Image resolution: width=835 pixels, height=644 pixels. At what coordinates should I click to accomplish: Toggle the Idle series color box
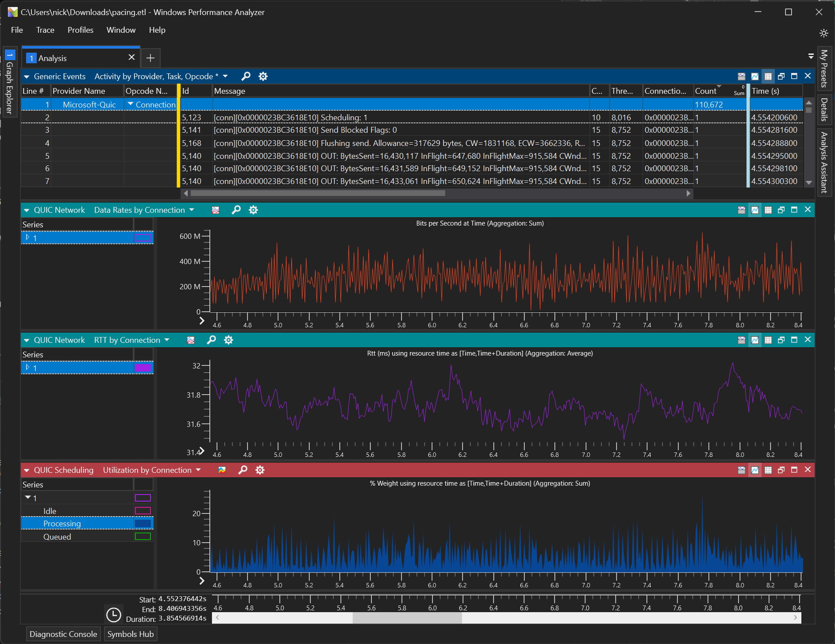142,511
